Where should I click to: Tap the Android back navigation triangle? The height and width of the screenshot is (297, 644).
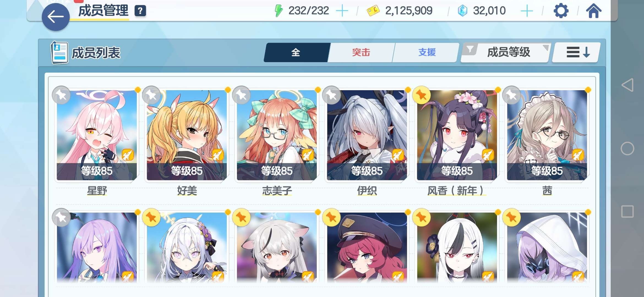627,85
